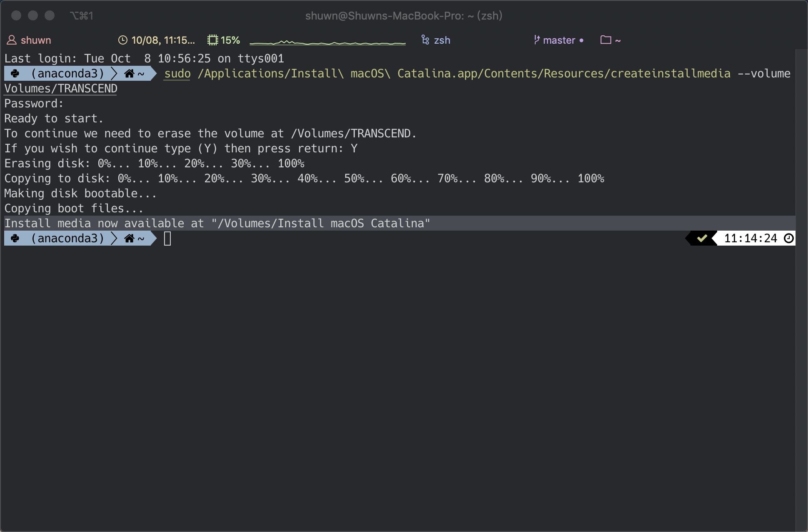Click the clock icon after 11:14:24
The height and width of the screenshot is (532, 808).
click(789, 238)
